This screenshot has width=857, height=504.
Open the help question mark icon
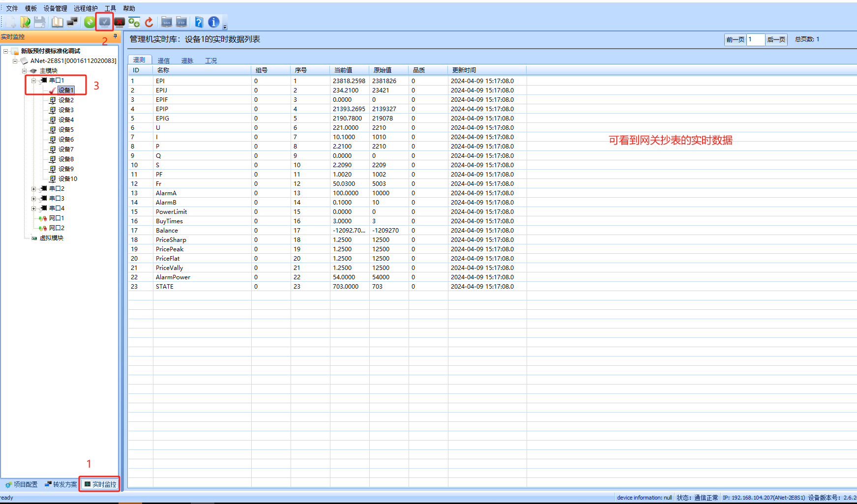pyautogui.click(x=199, y=22)
